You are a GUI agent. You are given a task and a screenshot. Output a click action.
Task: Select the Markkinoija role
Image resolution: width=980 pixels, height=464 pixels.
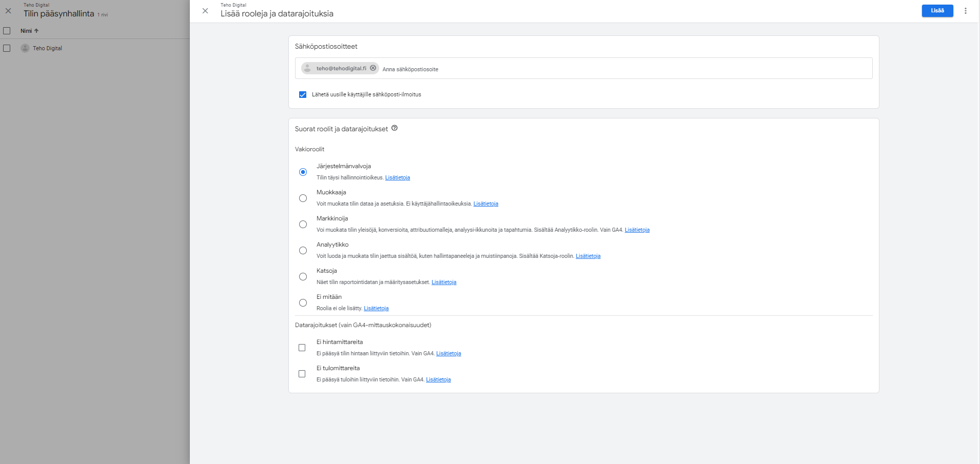point(303,224)
